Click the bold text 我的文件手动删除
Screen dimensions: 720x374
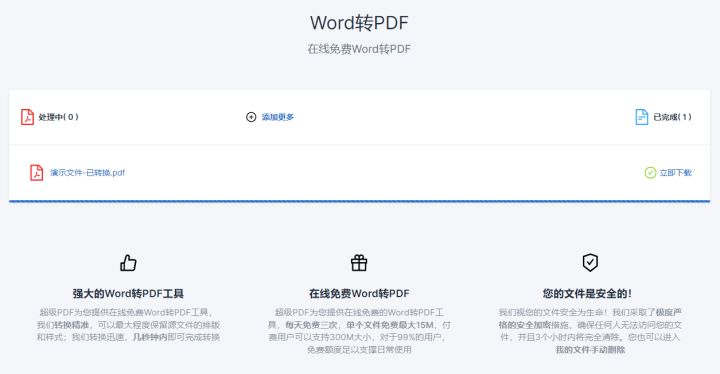click(x=591, y=350)
